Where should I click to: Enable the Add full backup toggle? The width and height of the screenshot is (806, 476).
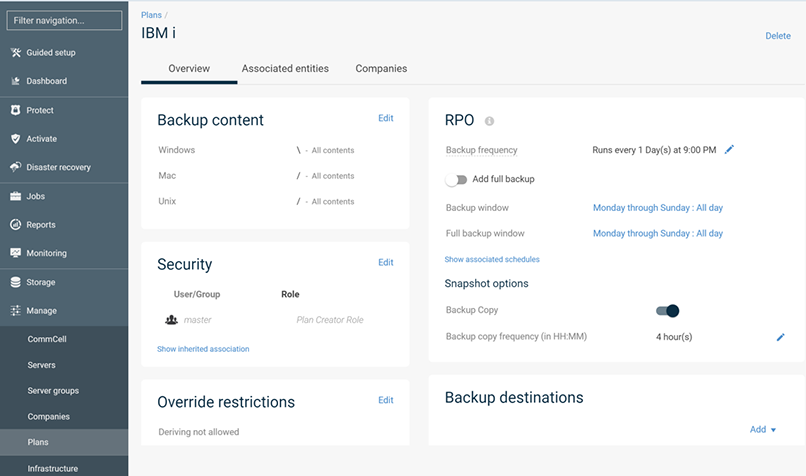[x=456, y=179]
